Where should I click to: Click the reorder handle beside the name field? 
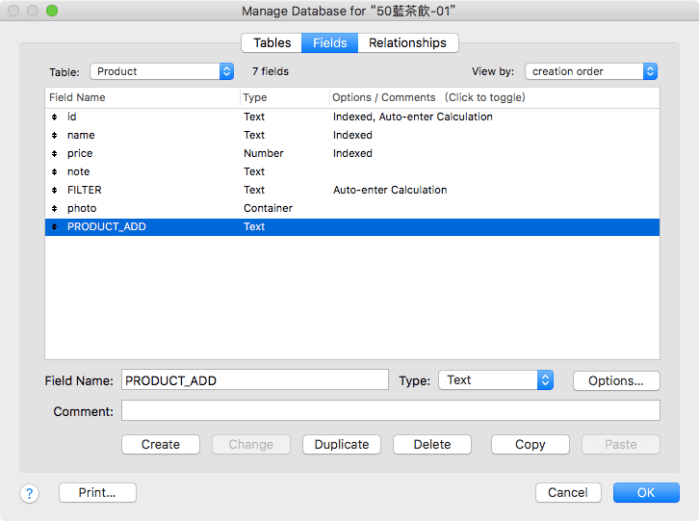click(55, 135)
